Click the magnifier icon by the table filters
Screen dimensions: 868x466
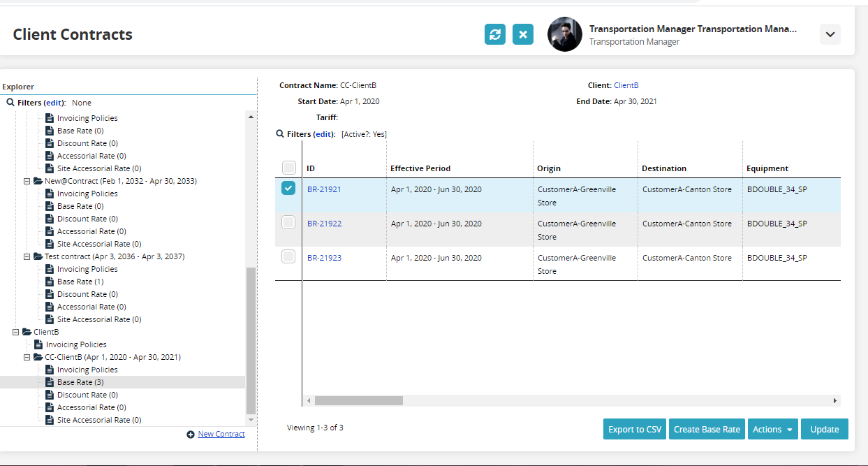click(280, 134)
